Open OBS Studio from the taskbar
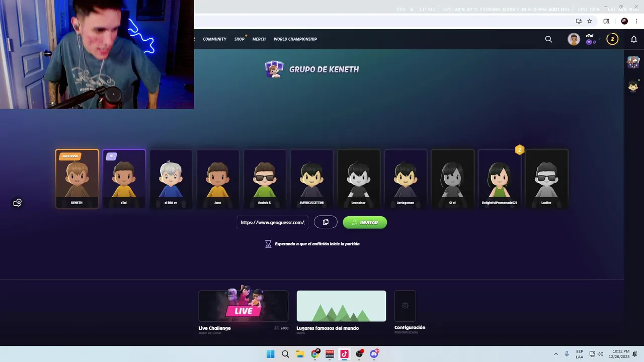The height and width of the screenshot is (362, 644). tap(359, 354)
